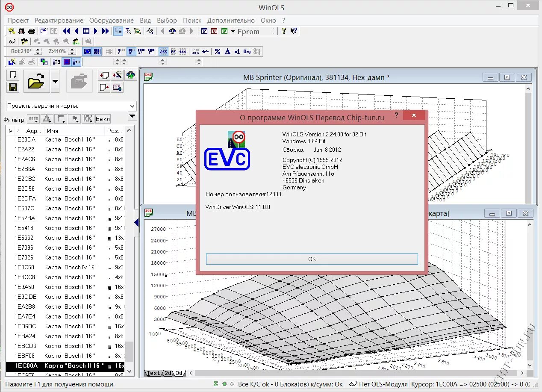This screenshot has width=542, height=392.
Task: Select map row at address 1E28DA
Action: [65, 139]
